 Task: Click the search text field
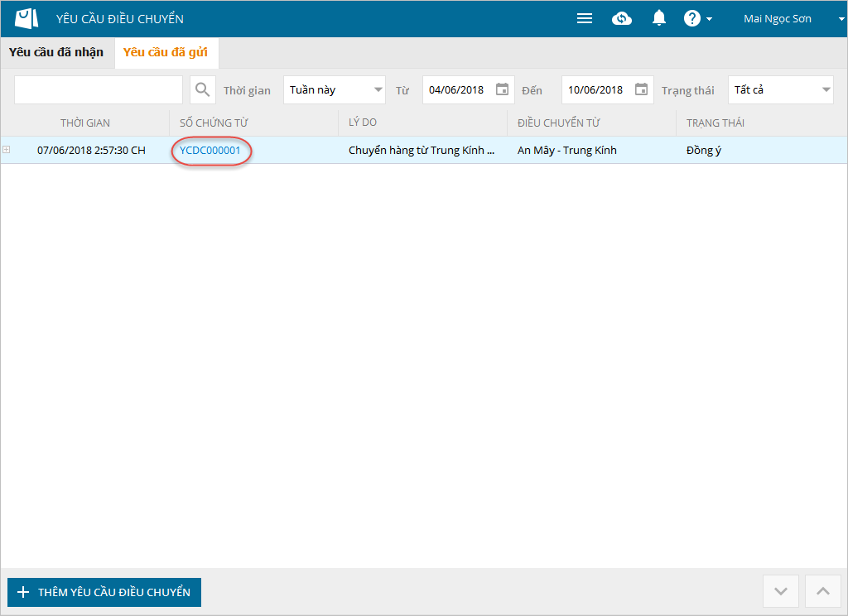pos(98,89)
